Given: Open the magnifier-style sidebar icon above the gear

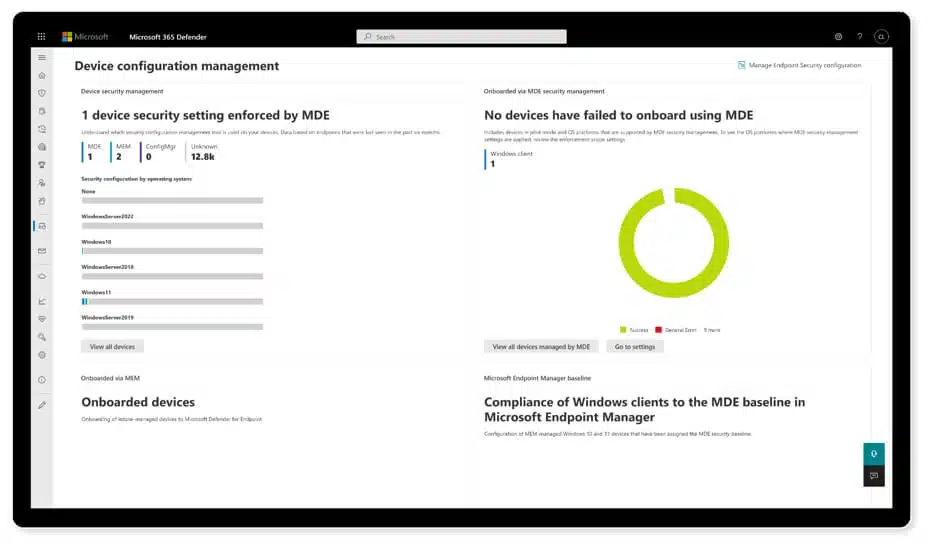Looking at the screenshot, I should (x=42, y=337).
